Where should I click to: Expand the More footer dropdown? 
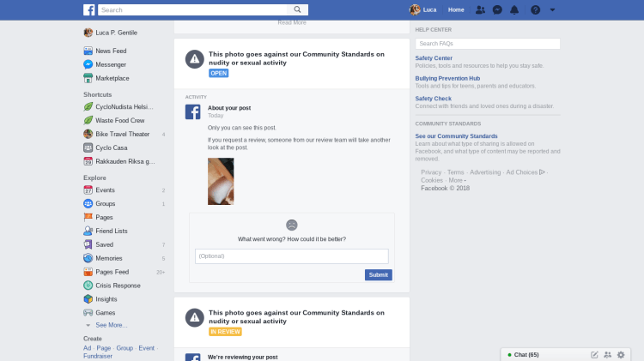[x=457, y=180]
